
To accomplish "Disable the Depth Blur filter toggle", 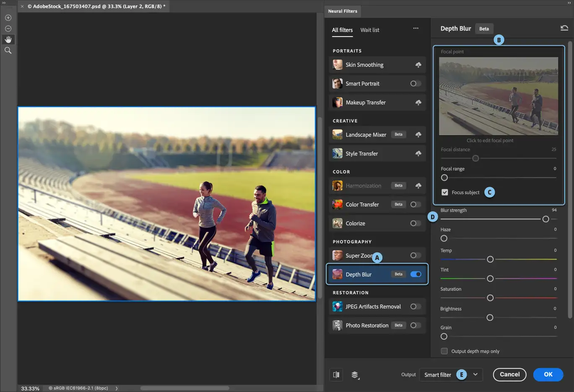I will (x=416, y=274).
